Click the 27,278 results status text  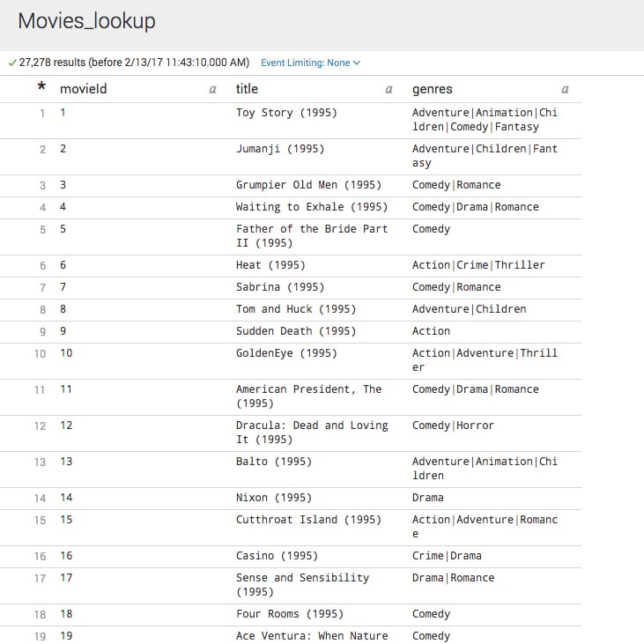click(134, 63)
